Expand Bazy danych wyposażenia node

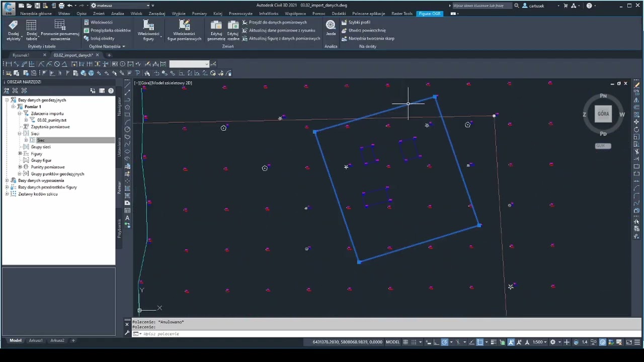[x=7, y=180]
